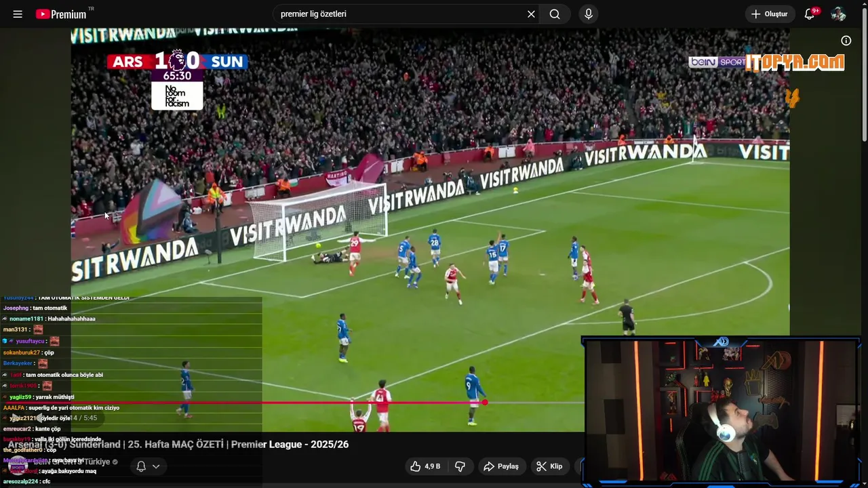This screenshot has width=868, height=488.
Task: Click the subscription notification bell
Action: tap(141, 466)
